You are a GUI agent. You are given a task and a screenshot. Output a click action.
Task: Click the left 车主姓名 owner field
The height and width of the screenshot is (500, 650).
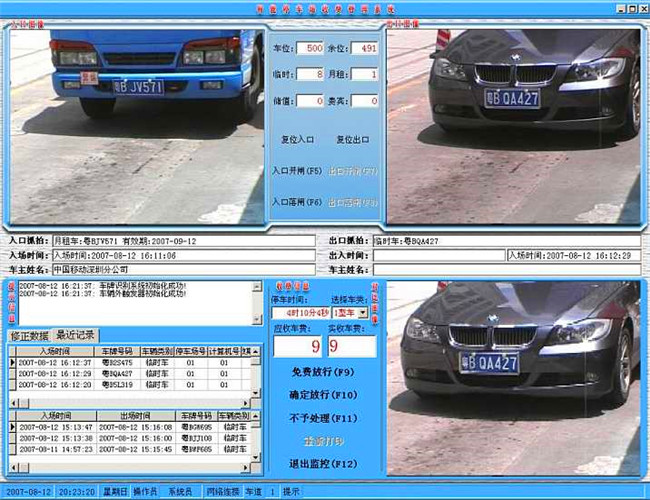184,269
